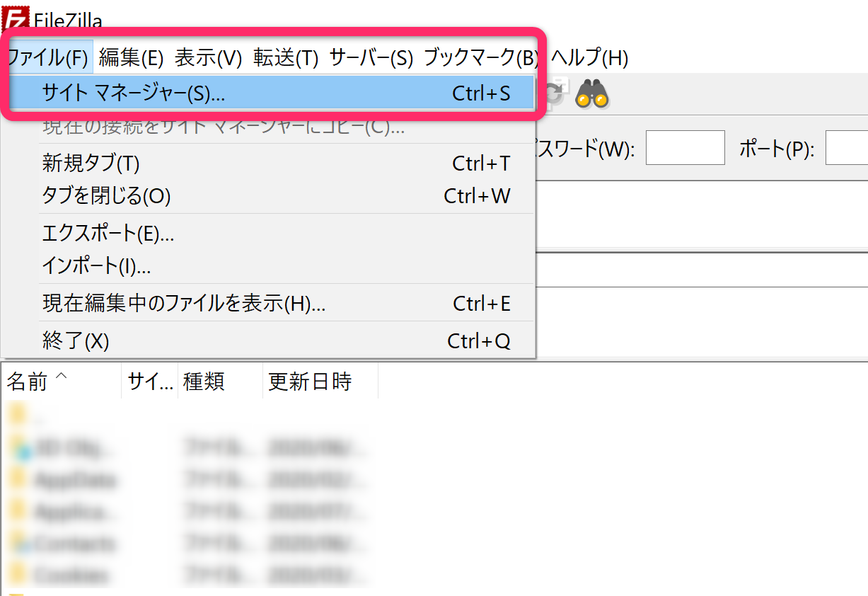This screenshot has width=868, height=596.
Task: Open the 編集 menu
Action: pos(129,59)
